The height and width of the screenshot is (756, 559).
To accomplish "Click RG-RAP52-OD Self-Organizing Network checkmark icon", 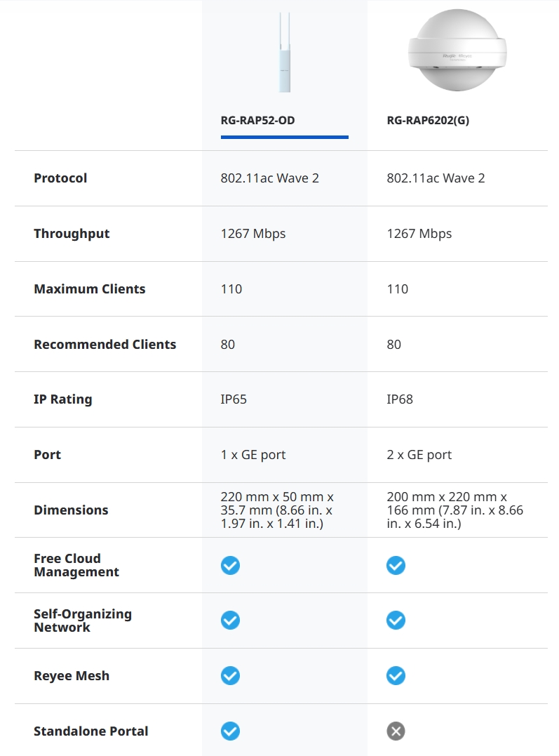I will pyautogui.click(x=230, y=621).
